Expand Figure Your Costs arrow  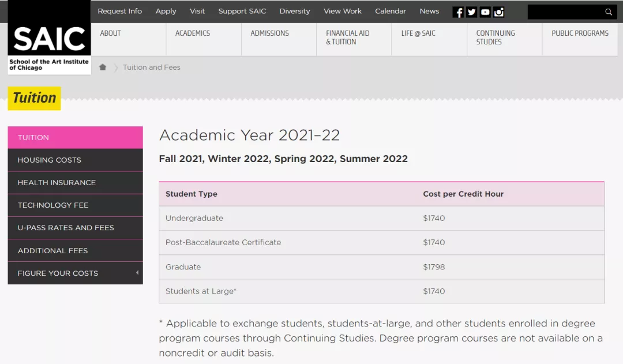click(137, 273)
